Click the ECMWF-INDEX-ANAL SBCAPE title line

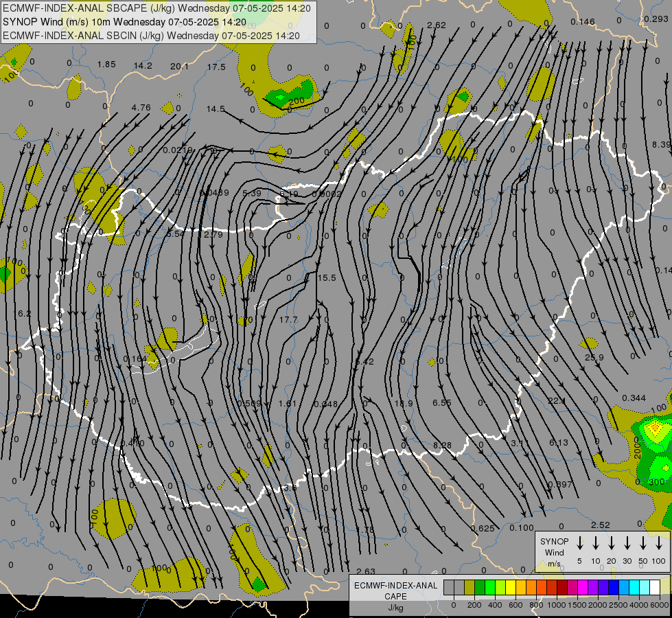point(157,8)
